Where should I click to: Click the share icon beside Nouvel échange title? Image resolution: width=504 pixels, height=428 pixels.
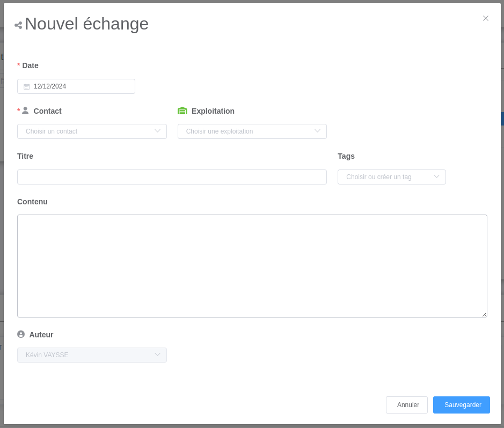pos(18,25)
